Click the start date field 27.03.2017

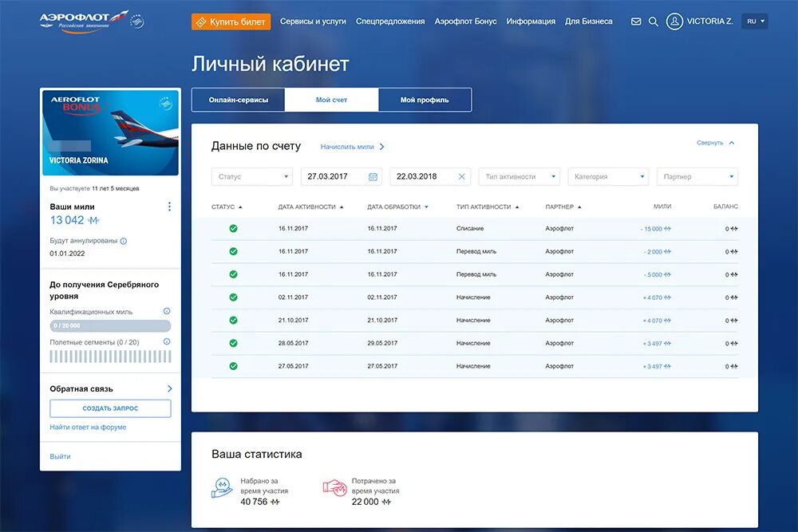coord(341,176)
